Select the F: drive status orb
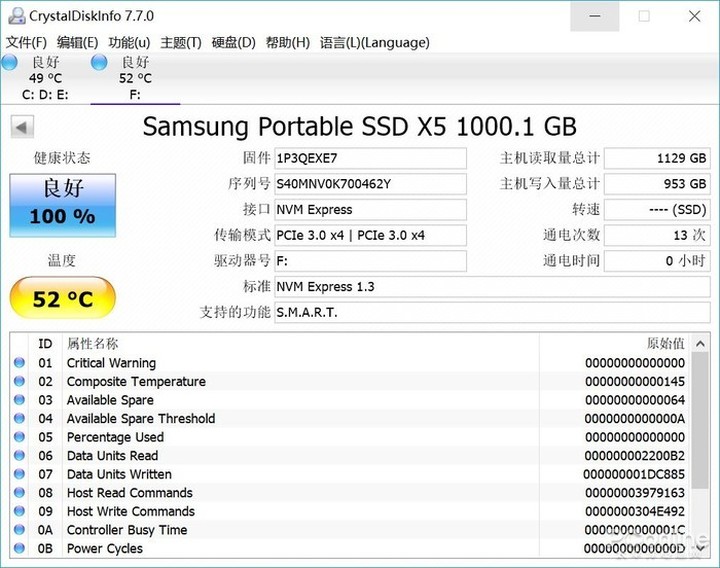Viewport: 720px width, 568px height. (99, 63)
